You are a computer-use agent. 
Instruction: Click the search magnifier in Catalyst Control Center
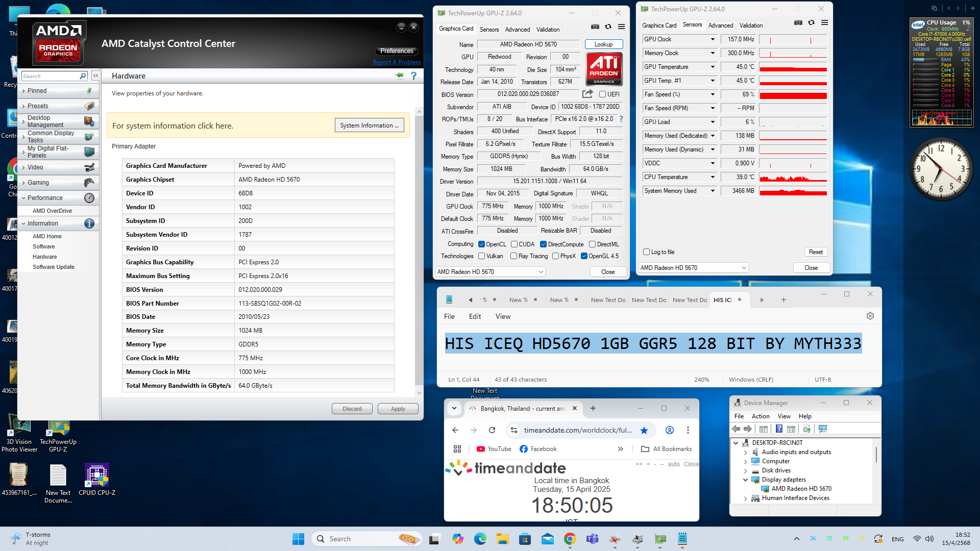pyautogui.click(x=83, y=76)
